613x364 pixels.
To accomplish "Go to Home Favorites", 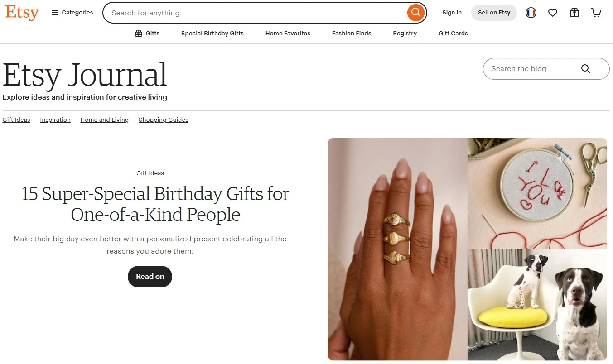I will pyautogui.click(x=288, y=33).
